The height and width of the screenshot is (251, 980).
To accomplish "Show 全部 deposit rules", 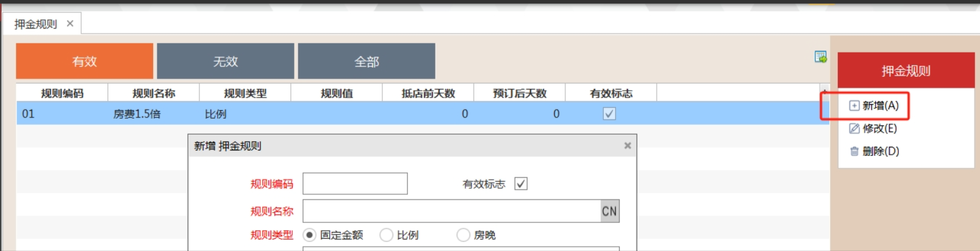I will pyautogui.click(x=367, y=62).
